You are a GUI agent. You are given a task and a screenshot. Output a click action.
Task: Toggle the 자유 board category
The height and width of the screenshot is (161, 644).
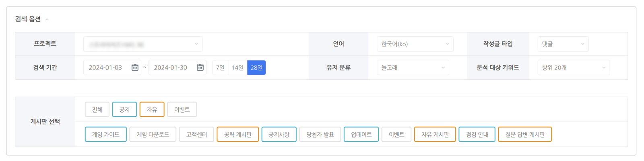152,109
